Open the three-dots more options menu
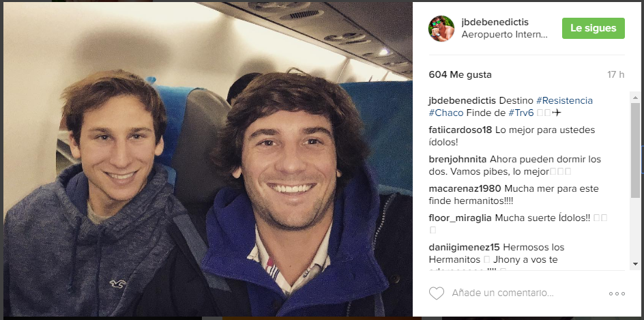Screen dimensions: 644x320 pos(617,293)
